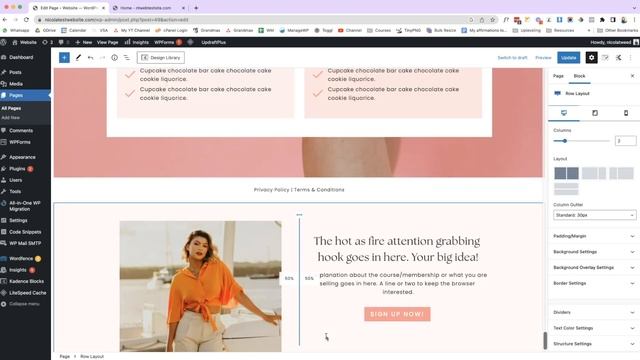Select the equal two-column layout

(566, 173)
